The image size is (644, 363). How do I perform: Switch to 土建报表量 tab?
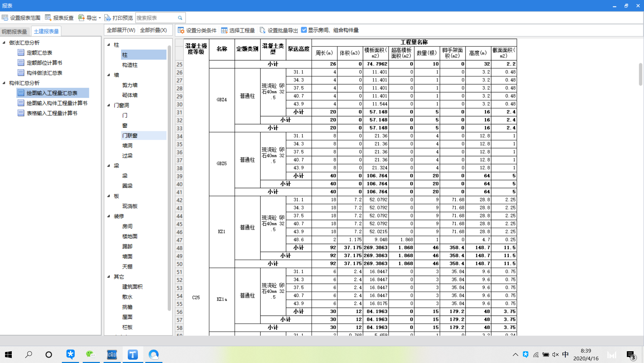(x=46, y=31)
